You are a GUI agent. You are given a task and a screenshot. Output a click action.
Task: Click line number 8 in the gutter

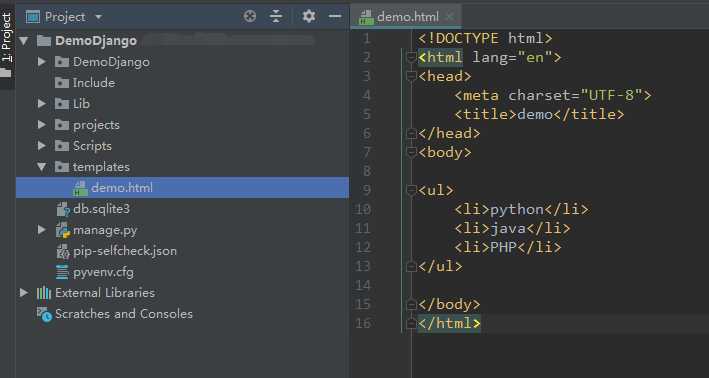(x=367, y=171)
